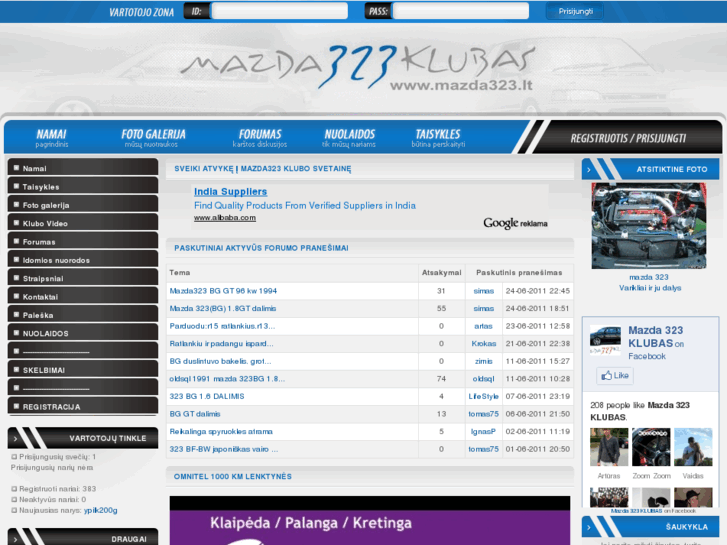This screenshot has height=545, width=727.
Task: Open the FORUMAS navigation tab
Action: (260, 138)
